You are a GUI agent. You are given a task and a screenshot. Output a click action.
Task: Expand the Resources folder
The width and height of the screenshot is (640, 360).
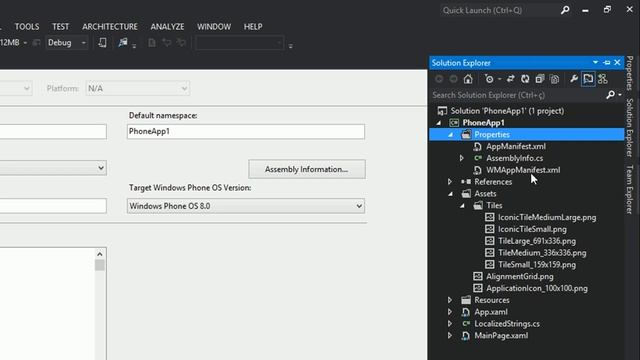point(450,300)
